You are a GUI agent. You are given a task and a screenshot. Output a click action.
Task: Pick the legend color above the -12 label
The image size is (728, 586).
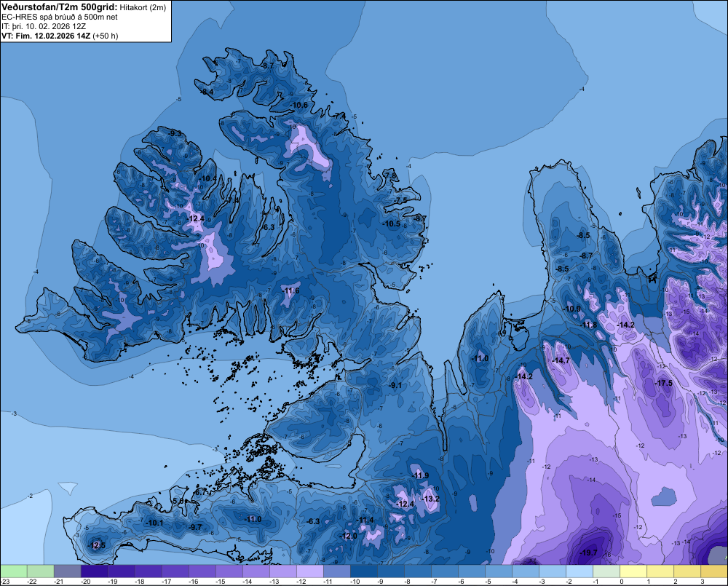pyautogui.click(x=309, y=571)
